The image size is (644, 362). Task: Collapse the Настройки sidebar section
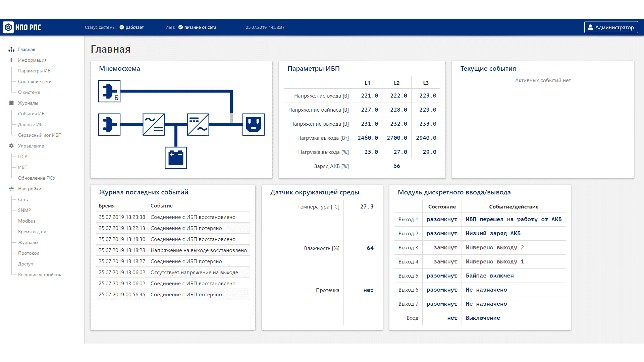30,189
